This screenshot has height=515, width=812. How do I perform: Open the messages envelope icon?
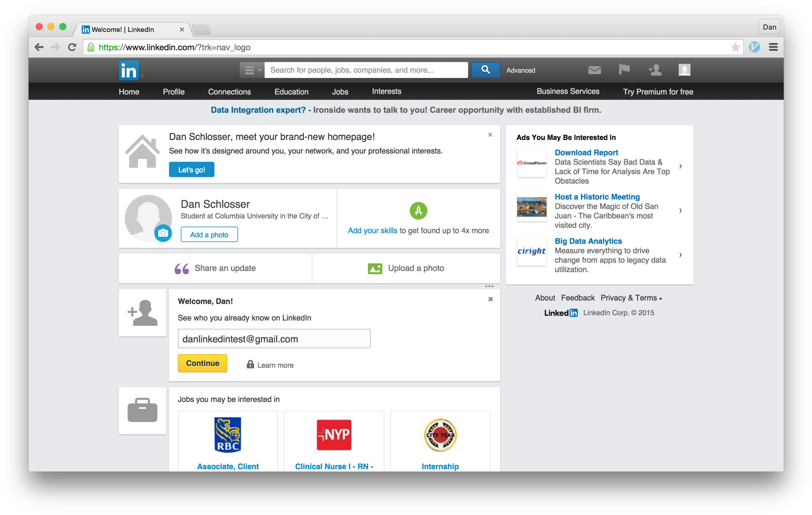594,70
